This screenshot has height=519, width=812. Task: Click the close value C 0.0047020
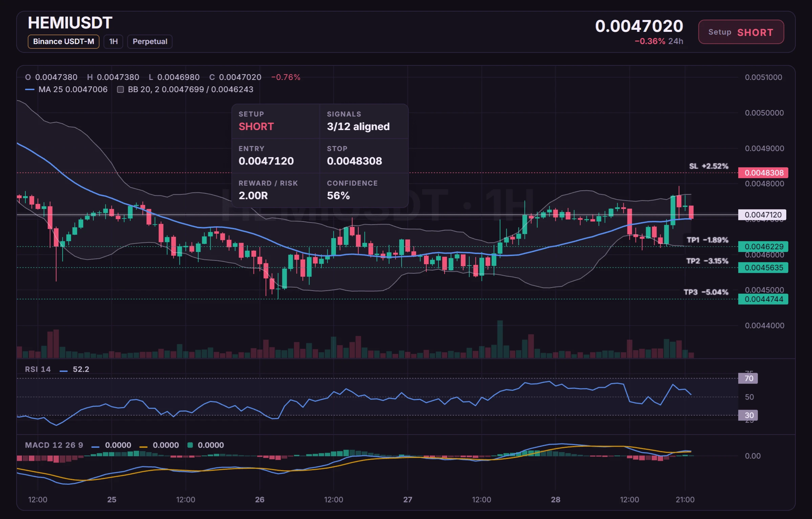tap(235, 77)
